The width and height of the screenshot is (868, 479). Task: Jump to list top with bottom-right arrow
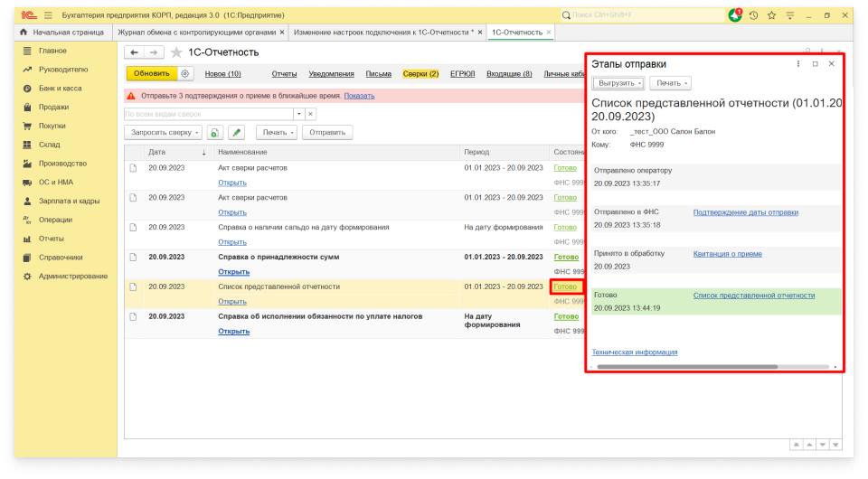796,445
